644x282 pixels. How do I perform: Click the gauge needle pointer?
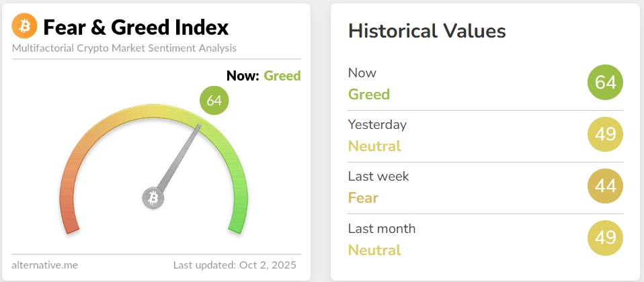pyautogui.click(x=179, y=158)
